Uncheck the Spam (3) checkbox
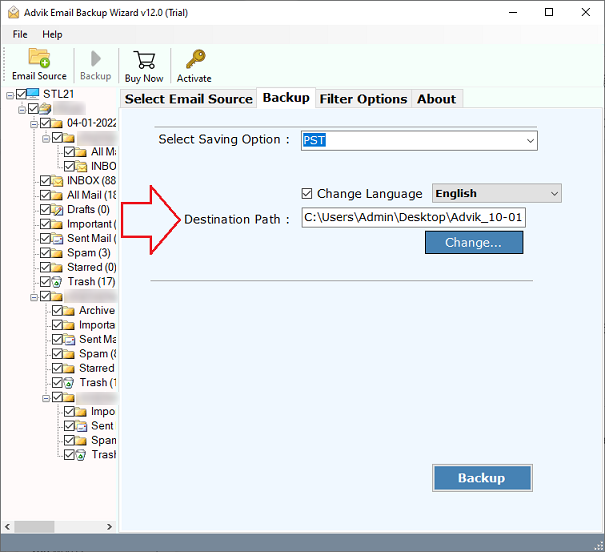Image resolution: width=605 pixels, height=552 pixels. tap(45, 253)
